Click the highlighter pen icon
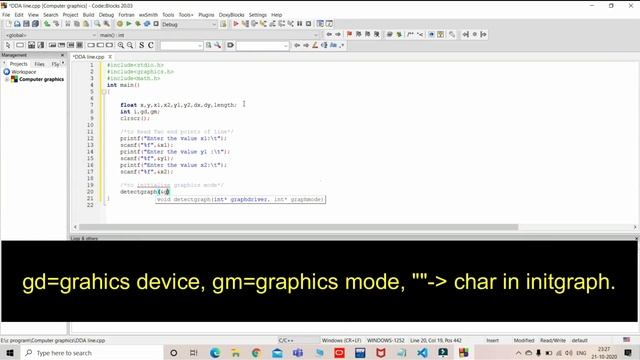 click(315, 45)
